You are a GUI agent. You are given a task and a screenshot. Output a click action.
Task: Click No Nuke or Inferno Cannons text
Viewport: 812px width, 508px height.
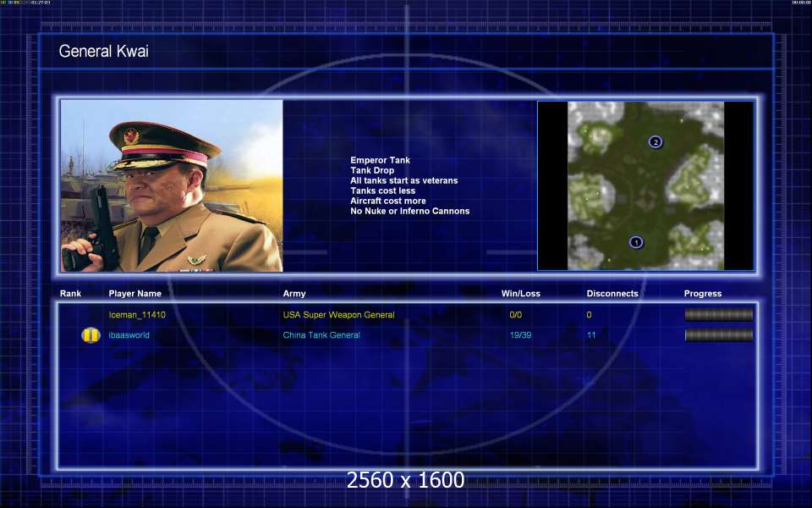410,211
